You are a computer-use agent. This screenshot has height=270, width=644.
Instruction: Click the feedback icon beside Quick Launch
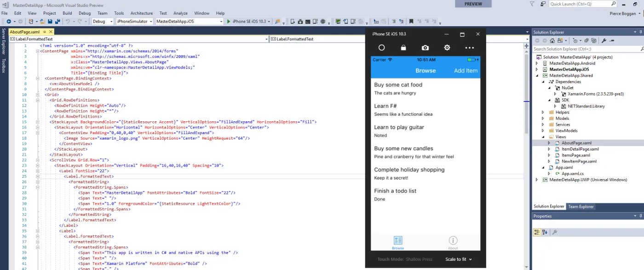point(543,4)
